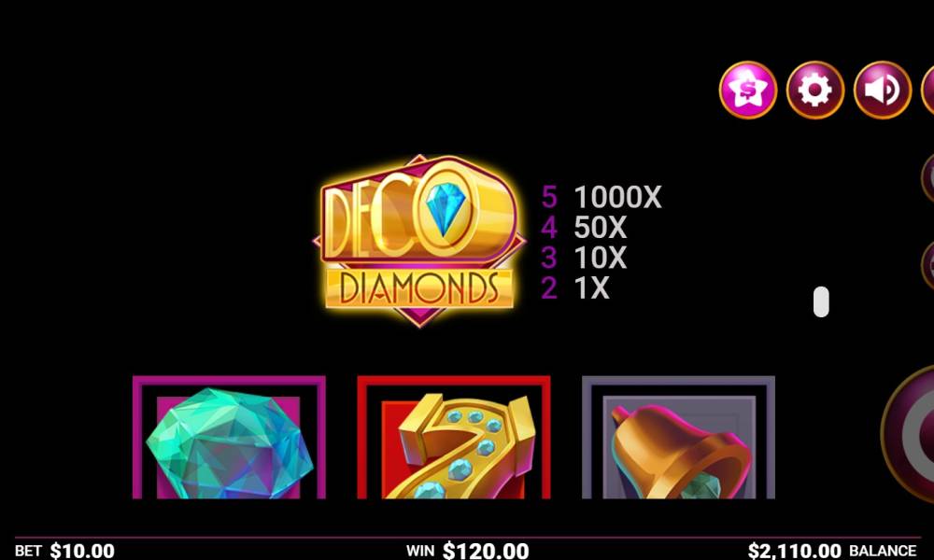934x560 pixels.
Task: Click the $10.00 bet amount
Action: coord(82,551)
